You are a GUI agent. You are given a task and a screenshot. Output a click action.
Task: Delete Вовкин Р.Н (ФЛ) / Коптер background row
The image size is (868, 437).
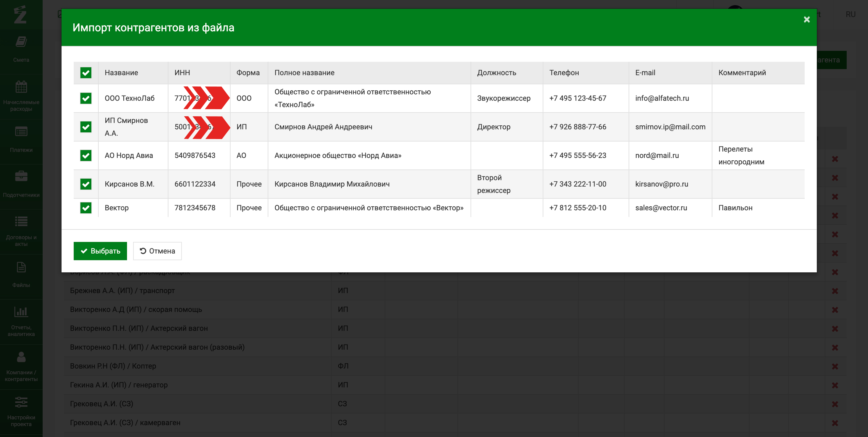[834, 366]
